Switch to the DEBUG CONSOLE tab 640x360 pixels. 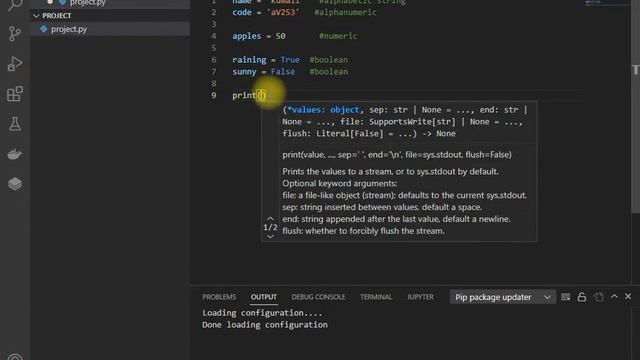tap(318, 297)
